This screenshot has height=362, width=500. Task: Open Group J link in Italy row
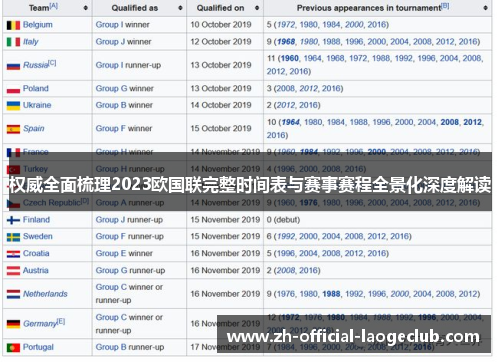[110, 42]
